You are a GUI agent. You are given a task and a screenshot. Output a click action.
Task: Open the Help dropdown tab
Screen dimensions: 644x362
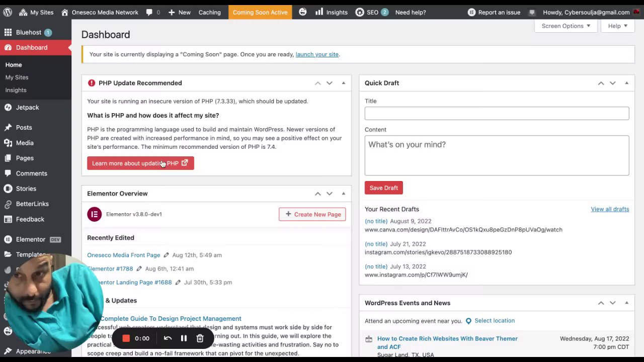[x=617, y=26]
